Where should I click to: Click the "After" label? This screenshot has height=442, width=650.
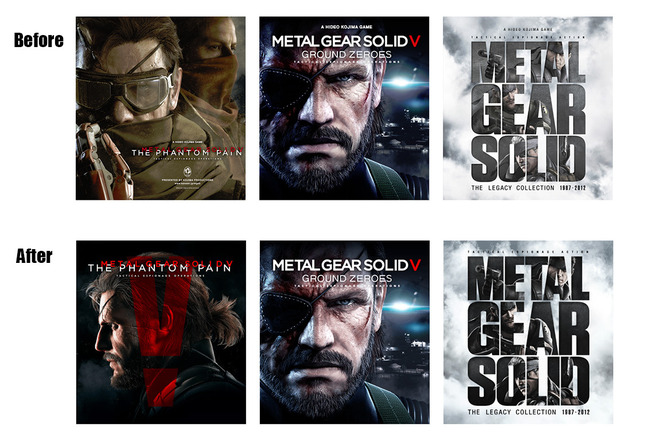34,256
